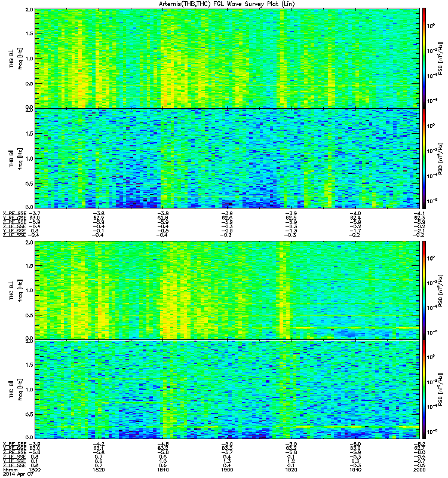Image resolution: width=448 pixels, height=478 pixels.
Task: Click the '-4.0' X_RE_GSE value under THB panels
Action: pos(355,213)
